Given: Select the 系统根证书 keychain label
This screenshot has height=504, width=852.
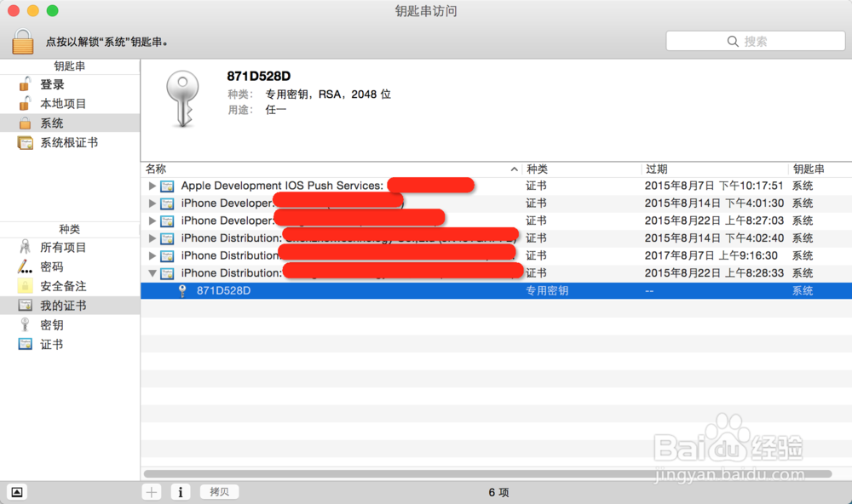Looking at the screenshot, I should [69, 142].
